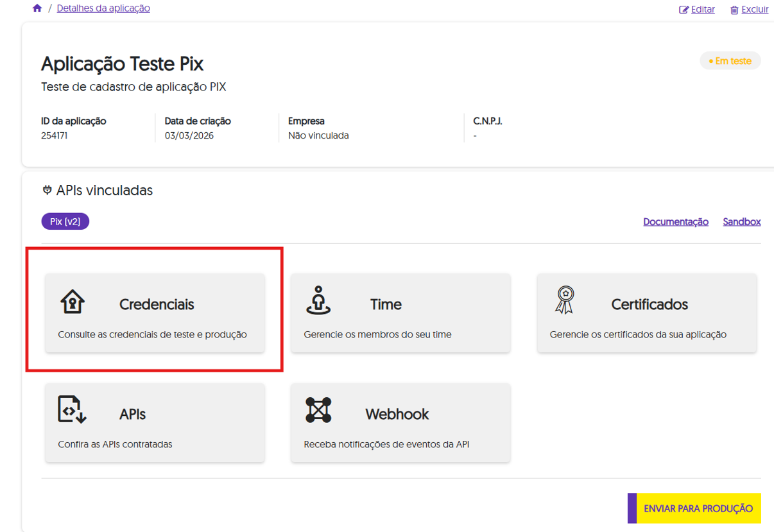Open the Editar link
774x532 pixels.
click(703, 10)
